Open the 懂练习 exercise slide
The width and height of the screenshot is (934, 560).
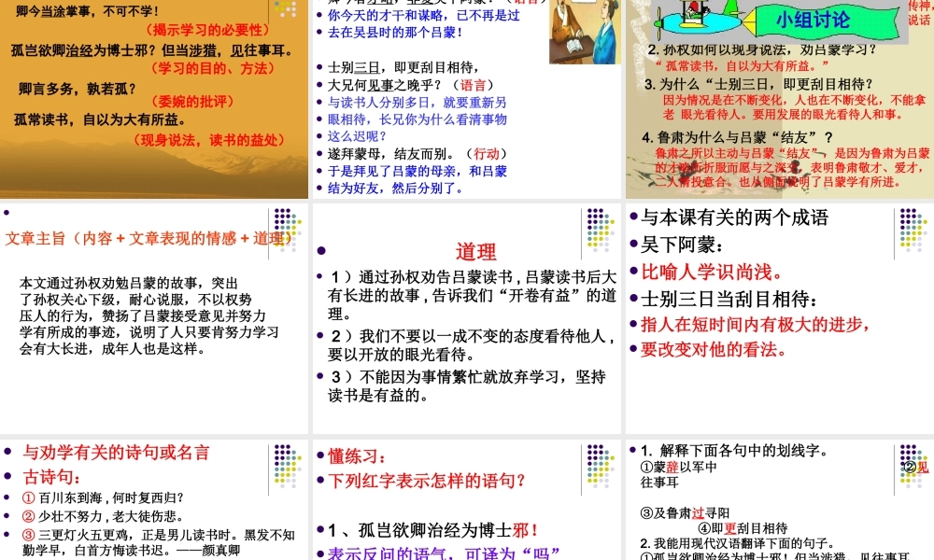coord(466,500)
